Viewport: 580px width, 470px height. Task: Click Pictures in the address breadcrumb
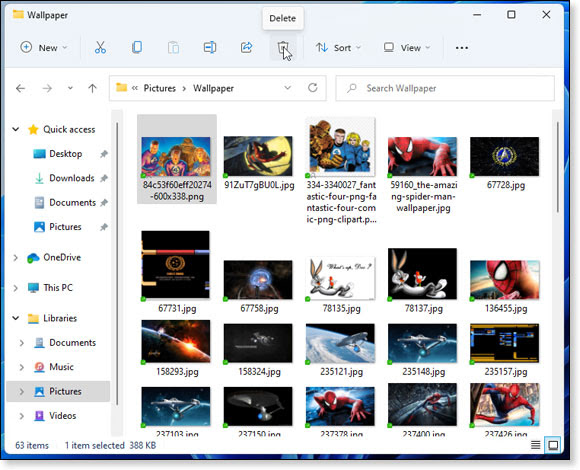[x=159, y=88]
